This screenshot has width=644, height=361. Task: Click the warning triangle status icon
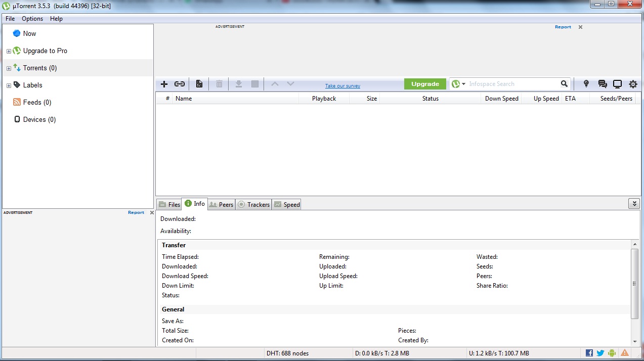[x=625, y=353]
